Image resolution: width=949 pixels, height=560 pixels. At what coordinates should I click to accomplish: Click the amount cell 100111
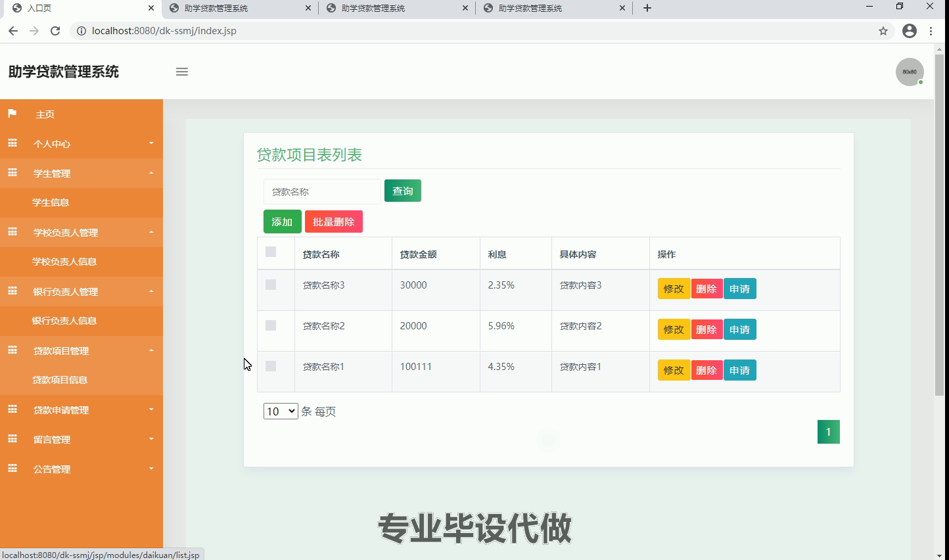[415, 367]
